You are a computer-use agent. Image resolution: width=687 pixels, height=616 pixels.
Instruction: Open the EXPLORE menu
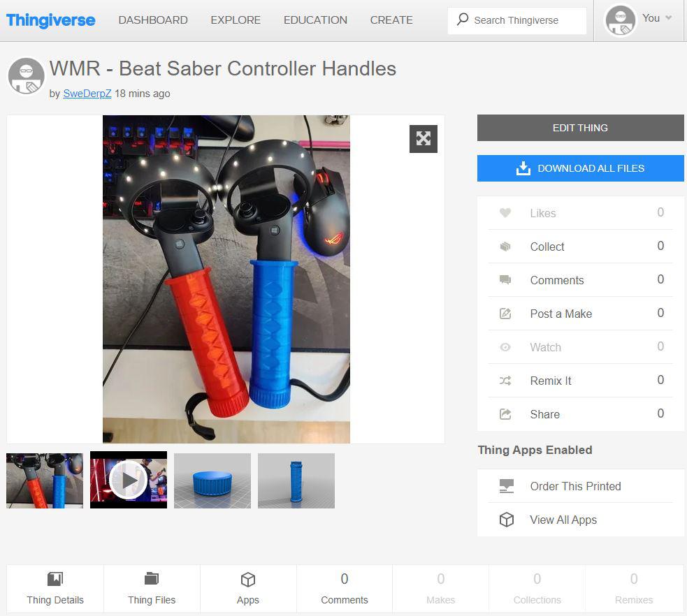[x=236, y=20]
